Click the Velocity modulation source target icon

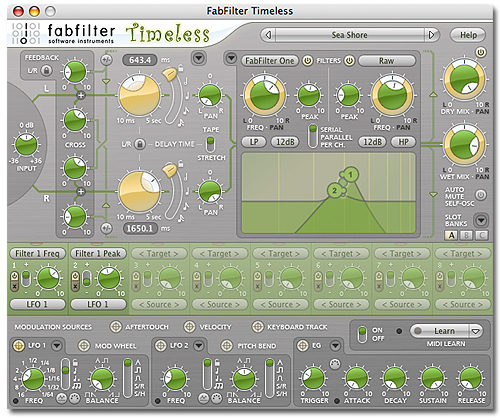click(x=190, y=327)
